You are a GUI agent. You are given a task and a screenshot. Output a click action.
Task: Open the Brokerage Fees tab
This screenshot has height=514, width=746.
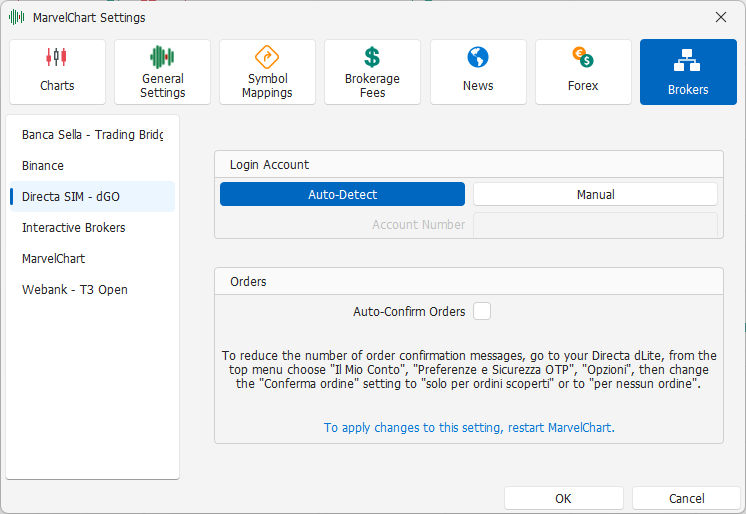373,72
